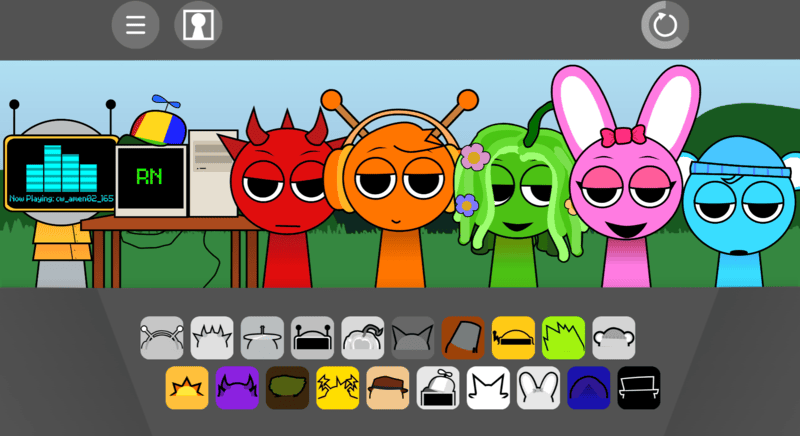Select the orange sun-shaped sound icon

(186, 388)
